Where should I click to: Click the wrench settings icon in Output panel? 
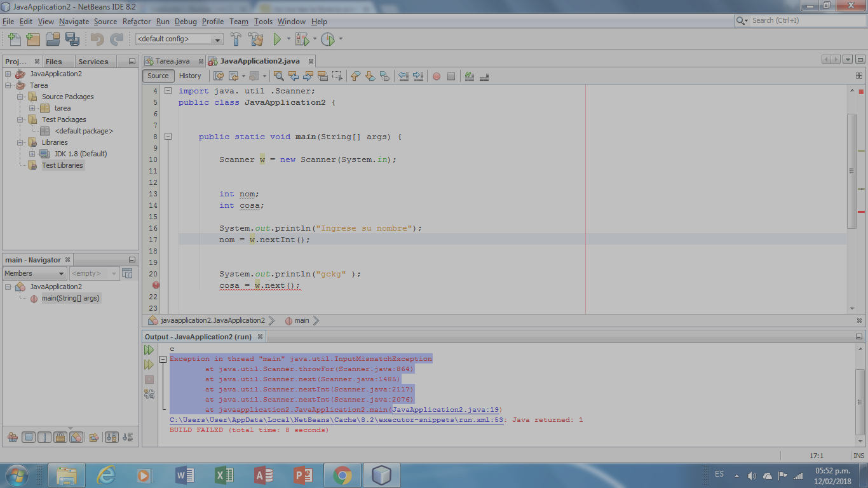[x=149, y=394]
